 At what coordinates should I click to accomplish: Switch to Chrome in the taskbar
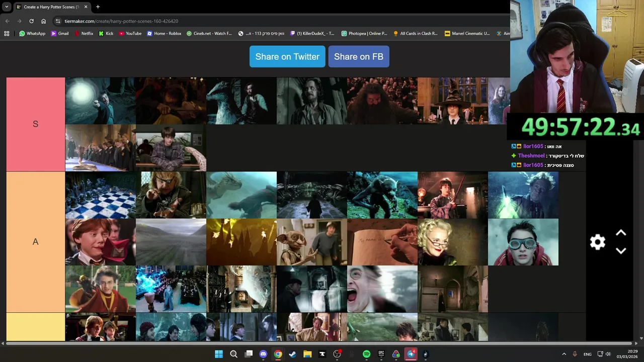pos(278,354)
